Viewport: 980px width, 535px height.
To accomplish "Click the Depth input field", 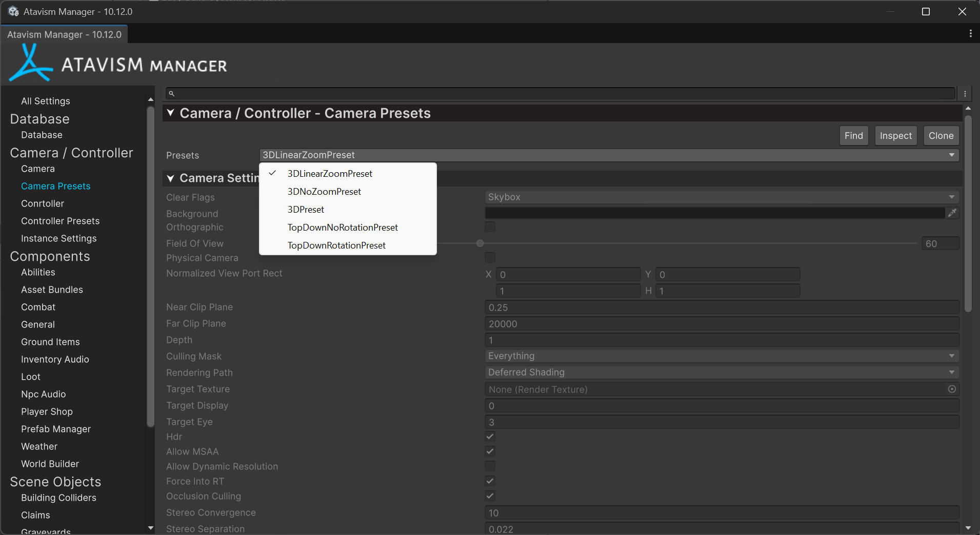I will click(x=722, y=340).
